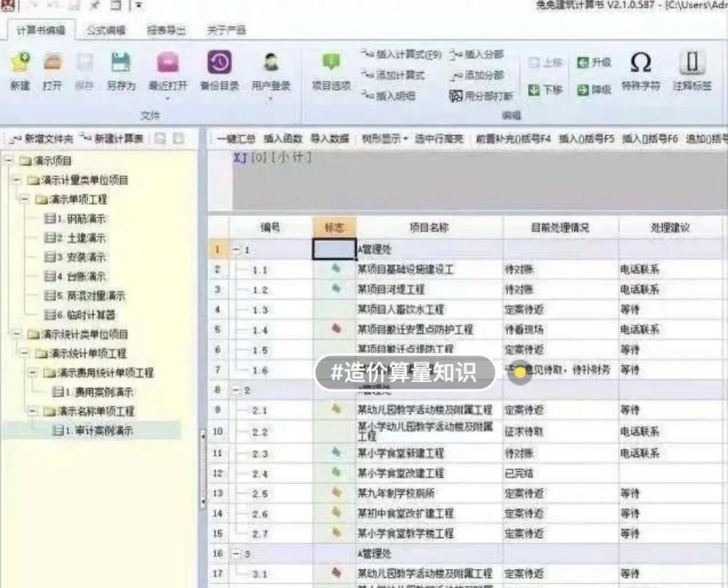Collapse the 演示计量类单位项目 folder
This screenshot has width=728, height=588.
(17, 180)
